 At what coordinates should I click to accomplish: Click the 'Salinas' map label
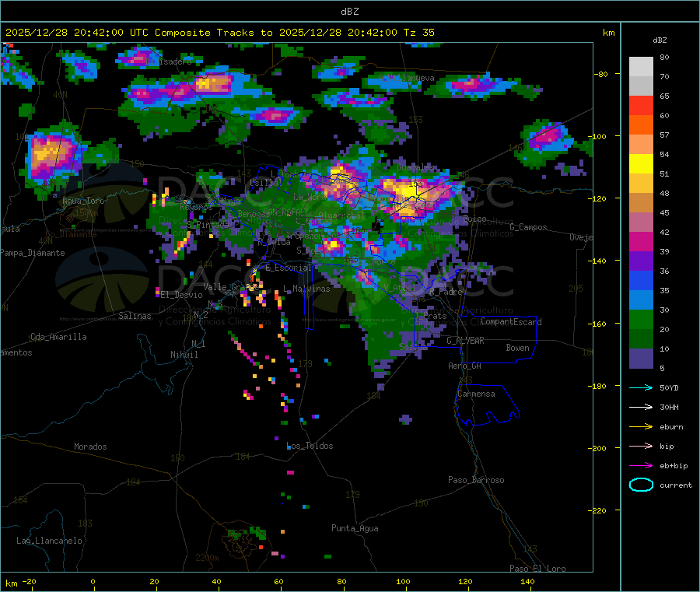(135, 316)
